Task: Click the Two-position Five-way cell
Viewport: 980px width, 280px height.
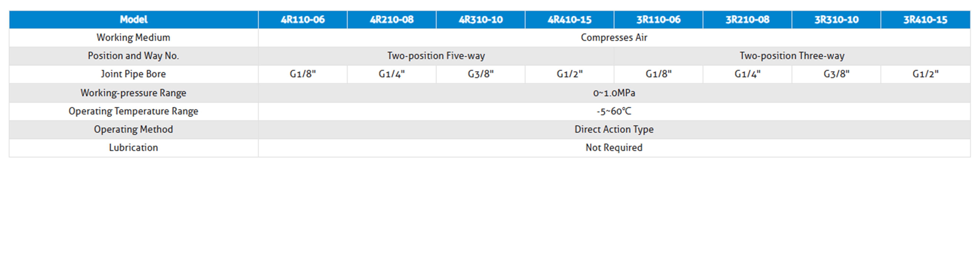Action: coord(436,56)
